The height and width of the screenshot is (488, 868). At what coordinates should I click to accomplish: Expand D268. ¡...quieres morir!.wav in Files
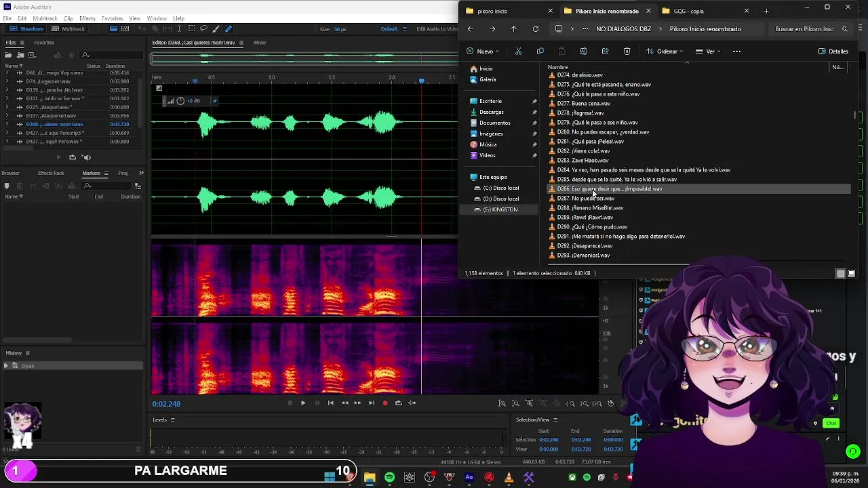click(8, 124)
